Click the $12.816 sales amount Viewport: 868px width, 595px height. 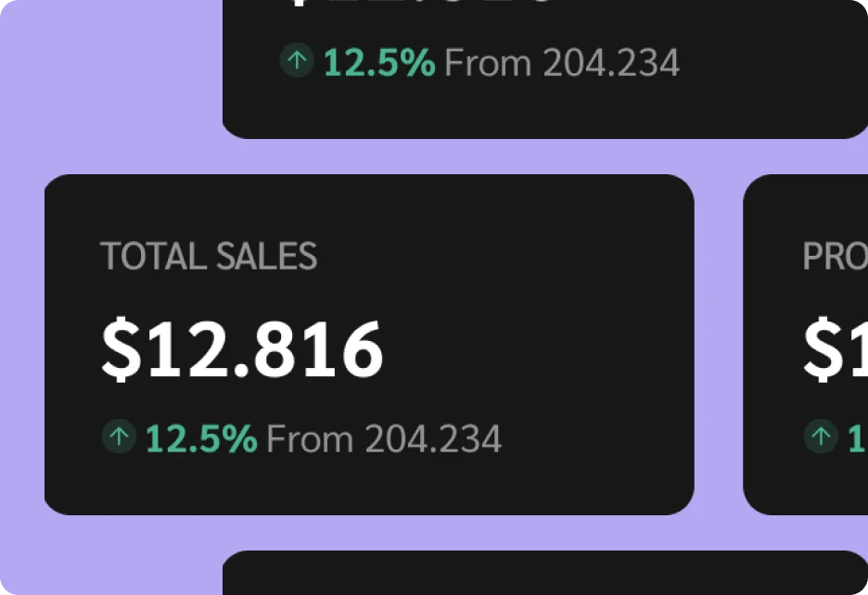[x=242, y=349]
